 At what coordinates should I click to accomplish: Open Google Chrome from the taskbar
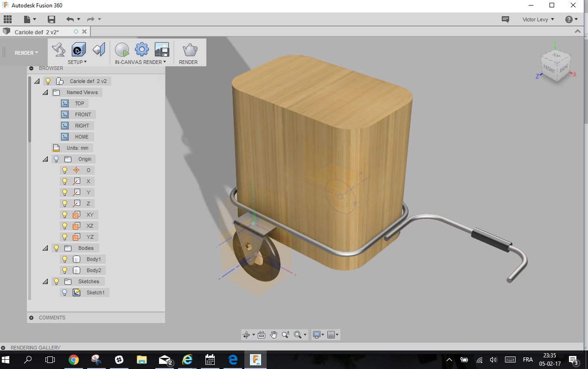pyautogui.click(x=74, y=360)
